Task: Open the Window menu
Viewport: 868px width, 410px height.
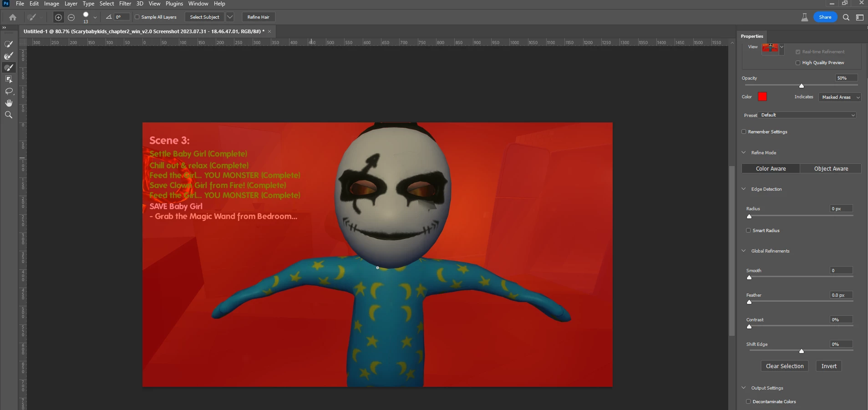Action: pos(198,4)
